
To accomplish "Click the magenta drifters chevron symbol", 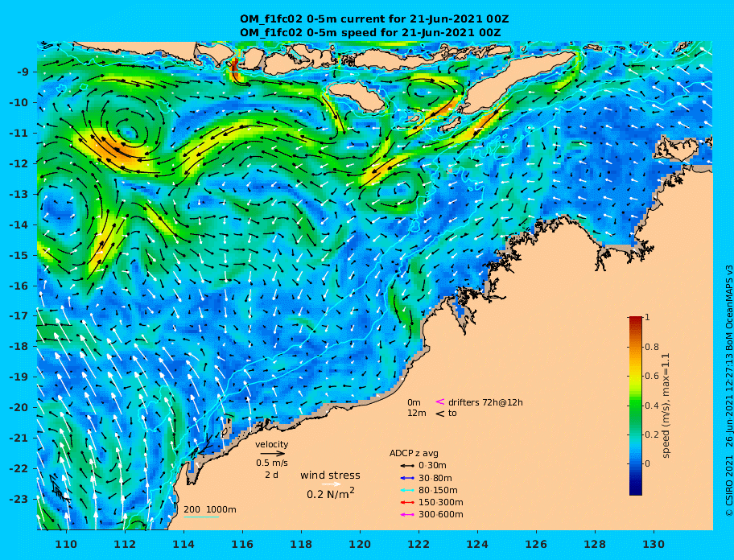I will pos(440,401).
